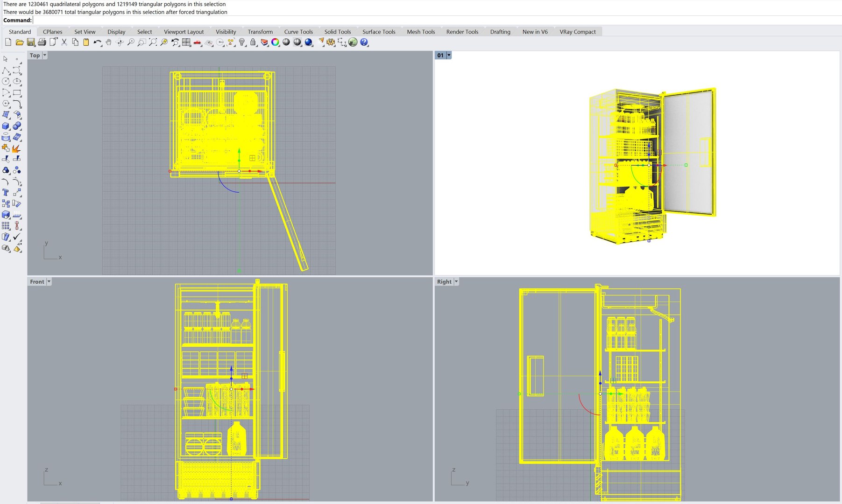The width and height of the screenshot is (842, 504).
Task: Open the Top viewport dropdown arrow
Action: (45, 55)
